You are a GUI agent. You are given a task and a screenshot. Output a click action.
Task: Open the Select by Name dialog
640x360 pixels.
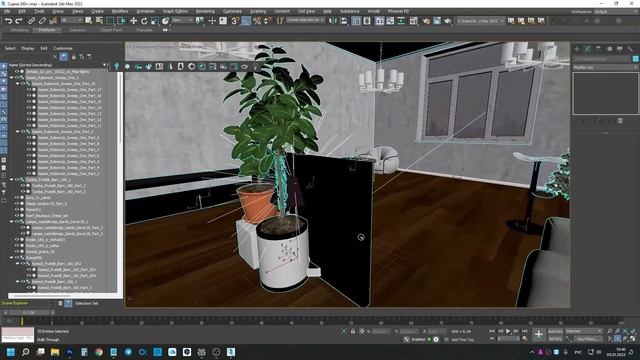tap(99, 20)
